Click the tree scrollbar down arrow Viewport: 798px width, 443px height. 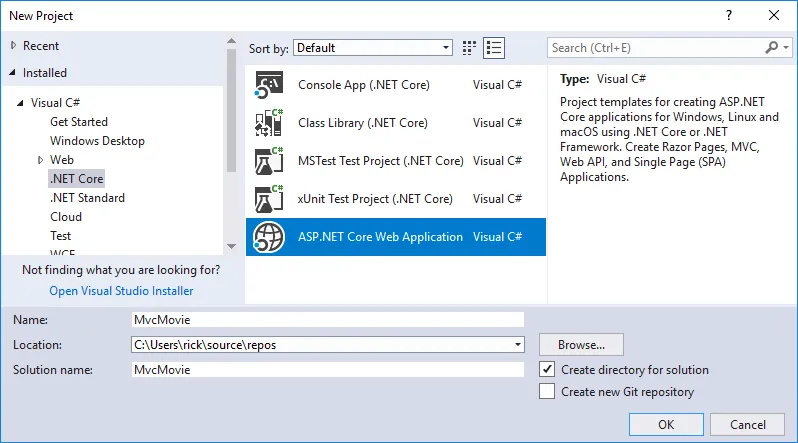[x=232, y=246]
